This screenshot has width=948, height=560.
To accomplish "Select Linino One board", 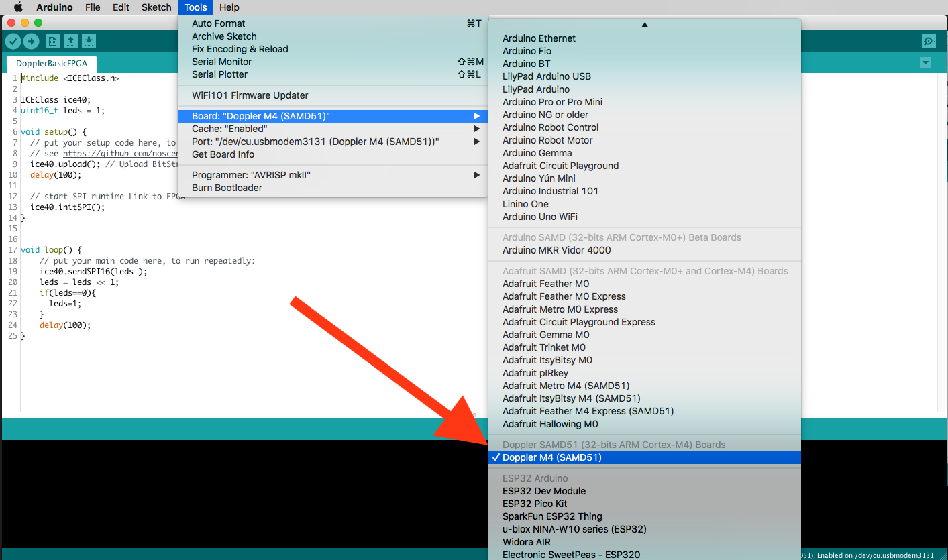I will pos(645,204).
